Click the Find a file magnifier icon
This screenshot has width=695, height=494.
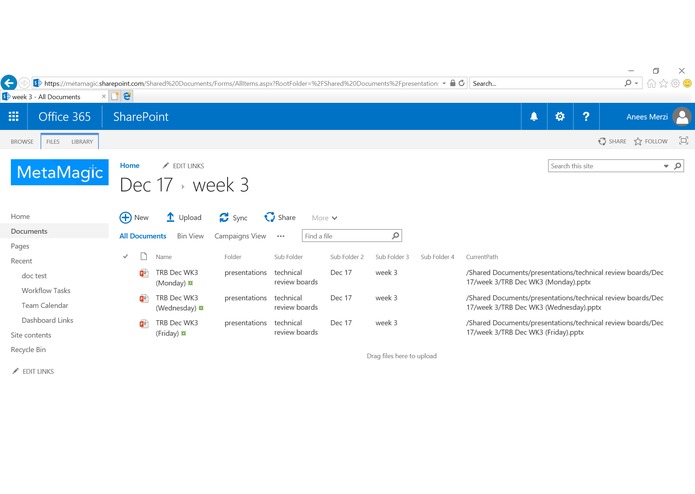395,236
